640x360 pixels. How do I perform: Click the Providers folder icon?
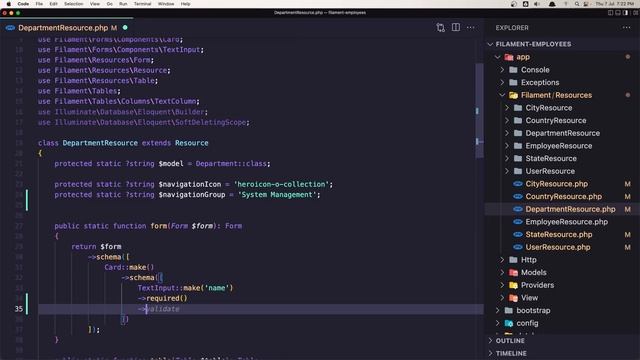coord(513,285)
